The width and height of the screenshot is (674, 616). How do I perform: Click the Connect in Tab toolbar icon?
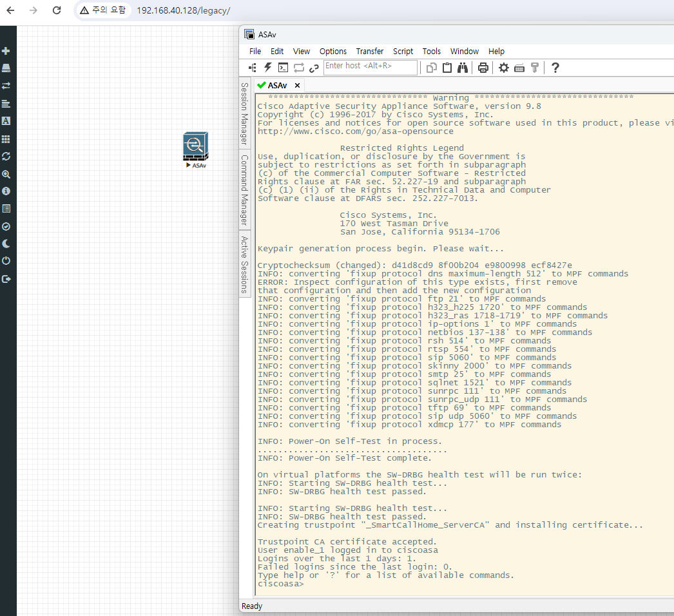[283, 68]
